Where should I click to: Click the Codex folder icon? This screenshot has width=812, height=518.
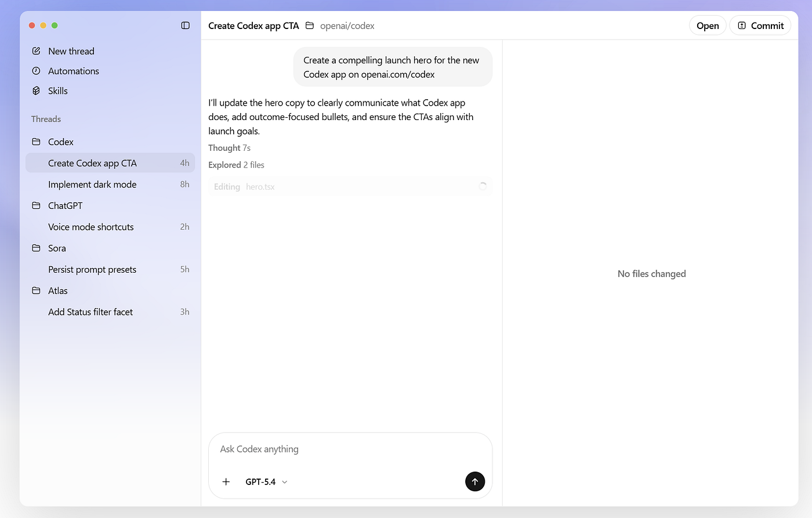pos(36,142)
